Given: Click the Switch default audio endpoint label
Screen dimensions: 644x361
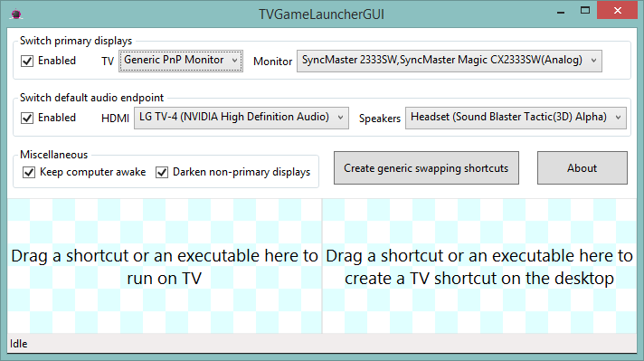Looking at the screenshot, I should coord(91,98).
